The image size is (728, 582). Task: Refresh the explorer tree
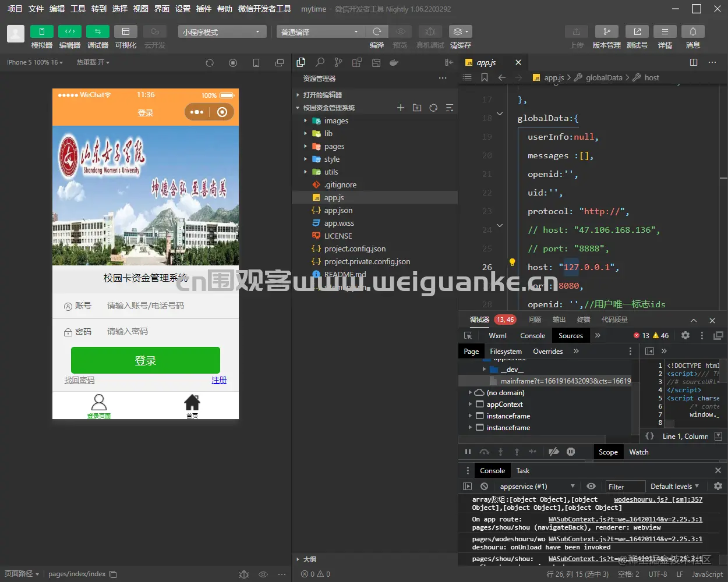[433, 108]
